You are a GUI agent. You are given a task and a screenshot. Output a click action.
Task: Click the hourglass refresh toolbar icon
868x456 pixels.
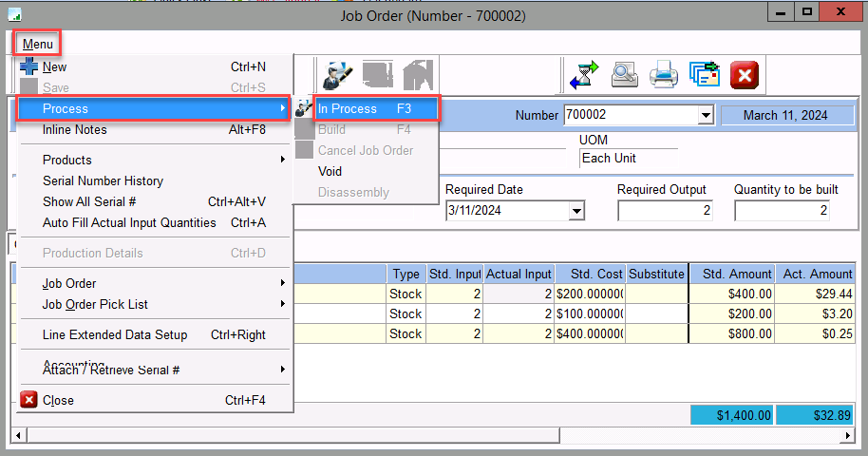click(583, 75)
